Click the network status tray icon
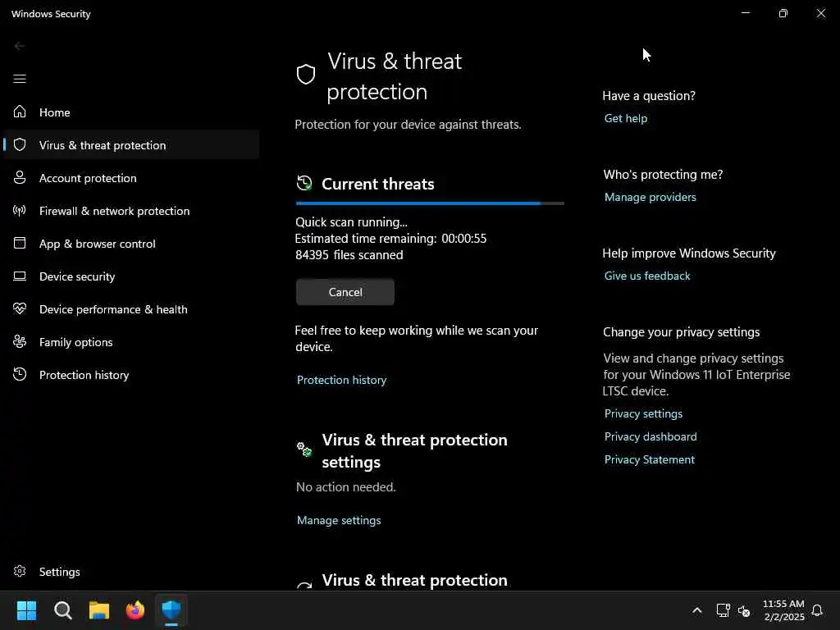840x630 pixels. click(x=724, y=610)
